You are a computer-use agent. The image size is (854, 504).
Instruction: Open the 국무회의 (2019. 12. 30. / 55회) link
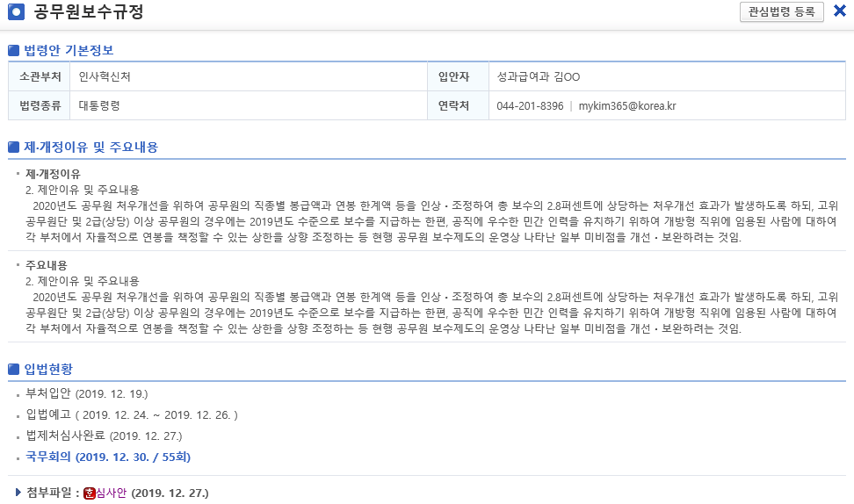[108, 457]
